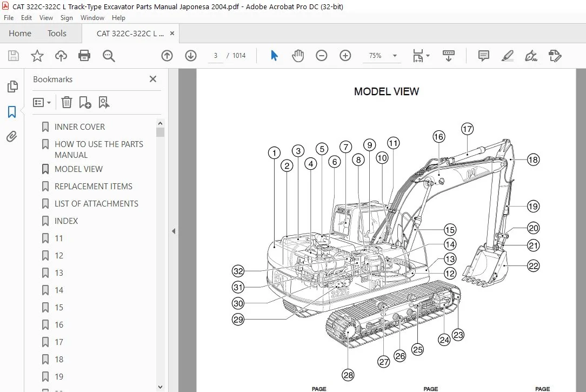Switch to the Tools tab
The image size is (586, 392).
pos(57,34)
